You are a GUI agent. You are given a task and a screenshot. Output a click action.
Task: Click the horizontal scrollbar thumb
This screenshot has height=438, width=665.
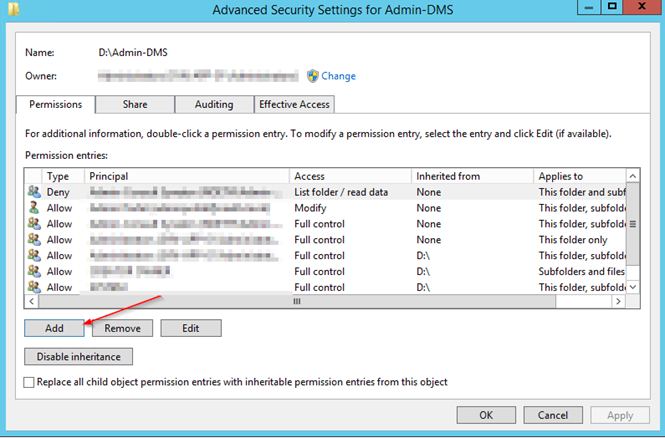point(297,301)
